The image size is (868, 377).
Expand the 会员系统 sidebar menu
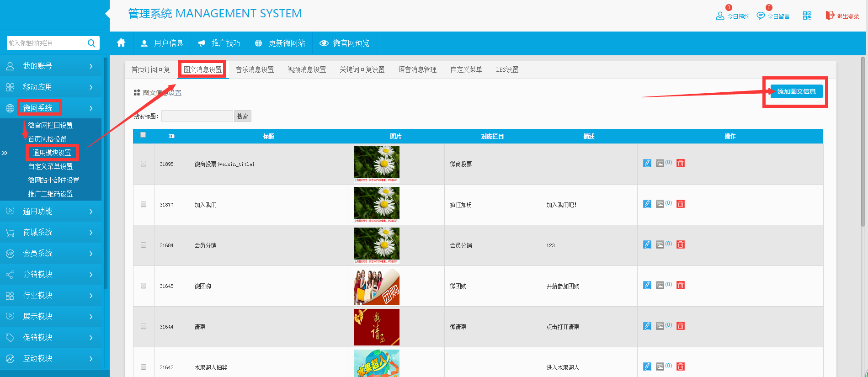tap(50, 254)
